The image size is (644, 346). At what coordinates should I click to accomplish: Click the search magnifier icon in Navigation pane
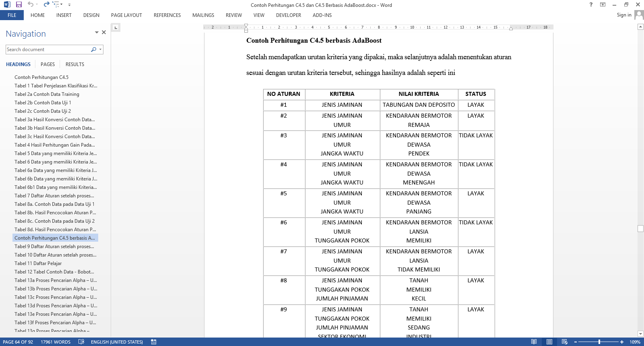(x=93, y=50)
